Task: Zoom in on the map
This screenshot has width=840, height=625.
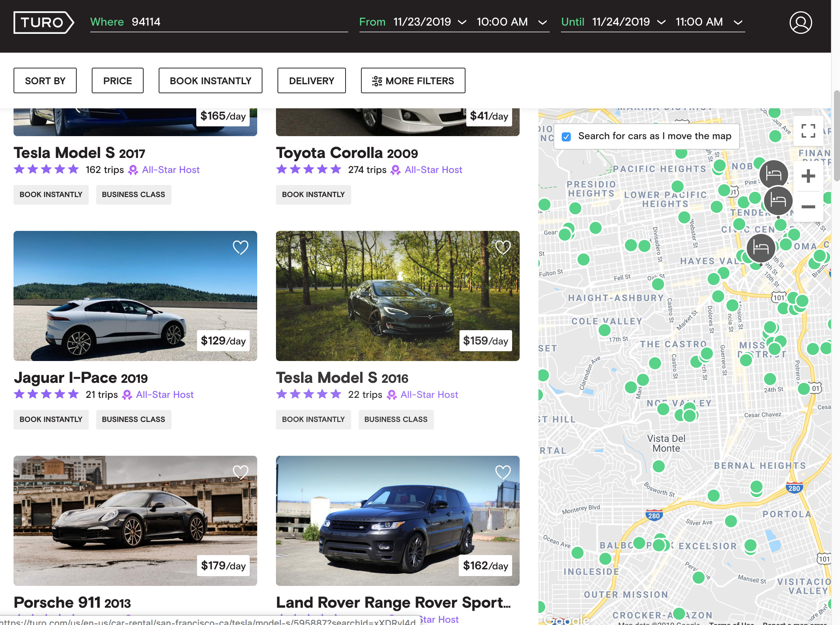Action: coord(808,176)
